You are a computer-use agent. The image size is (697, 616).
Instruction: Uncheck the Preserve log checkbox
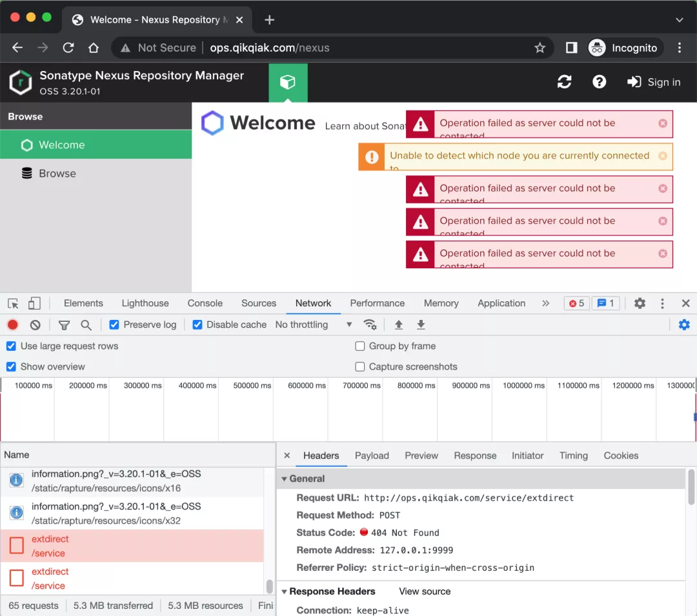click(x=114, y=325)
